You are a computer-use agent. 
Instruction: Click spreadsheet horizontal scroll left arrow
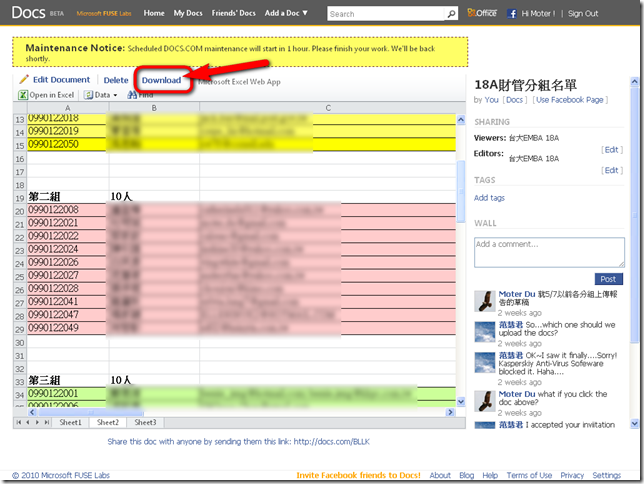pyautogui.click(x=33, y=412)
